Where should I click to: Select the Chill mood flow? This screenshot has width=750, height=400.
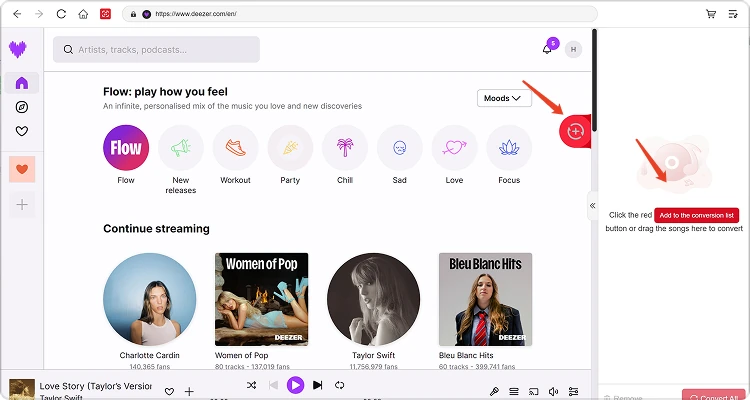pos(345,147)
